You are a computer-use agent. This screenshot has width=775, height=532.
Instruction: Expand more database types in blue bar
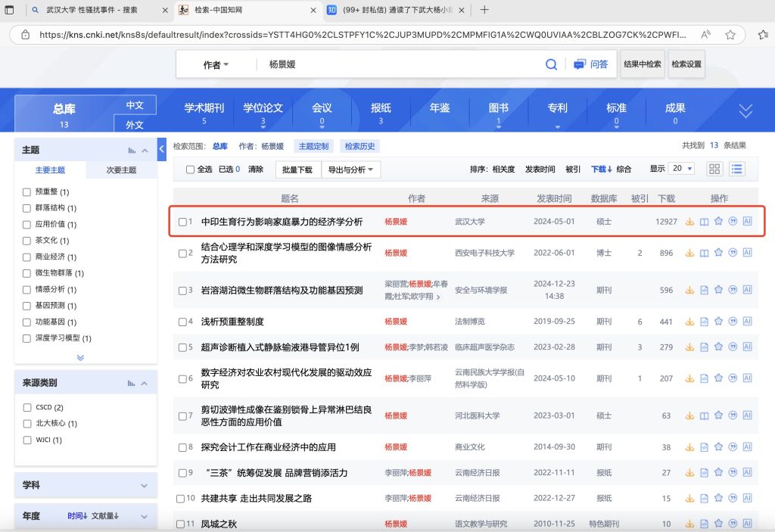[745, 110]
